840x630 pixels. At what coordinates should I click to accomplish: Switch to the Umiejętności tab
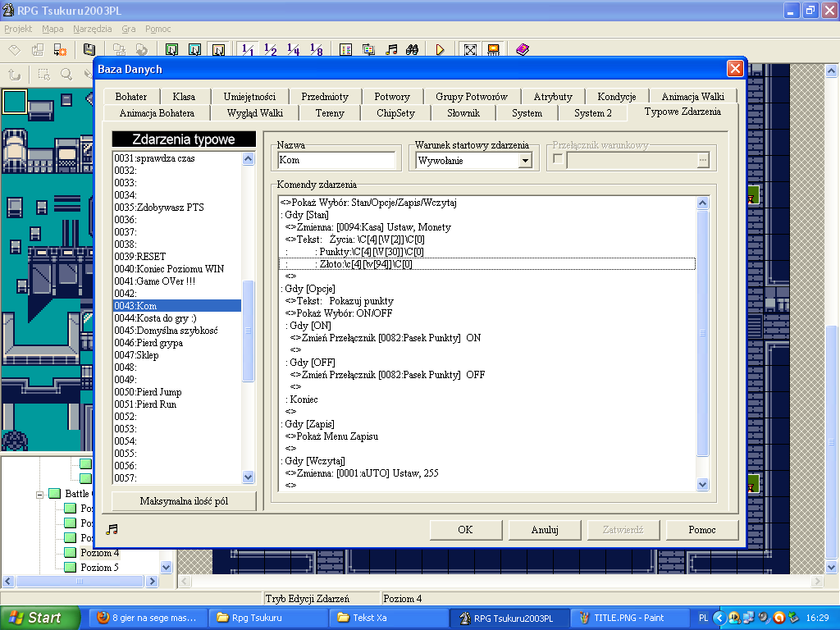click(x=249, y=97)
